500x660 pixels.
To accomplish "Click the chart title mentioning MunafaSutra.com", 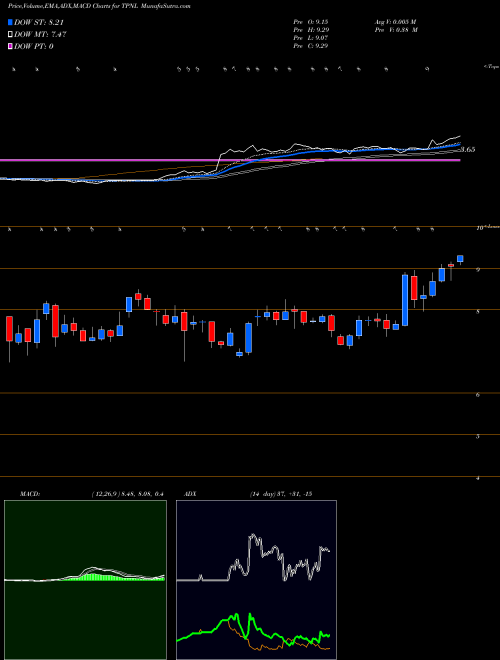I will (99, 6).
